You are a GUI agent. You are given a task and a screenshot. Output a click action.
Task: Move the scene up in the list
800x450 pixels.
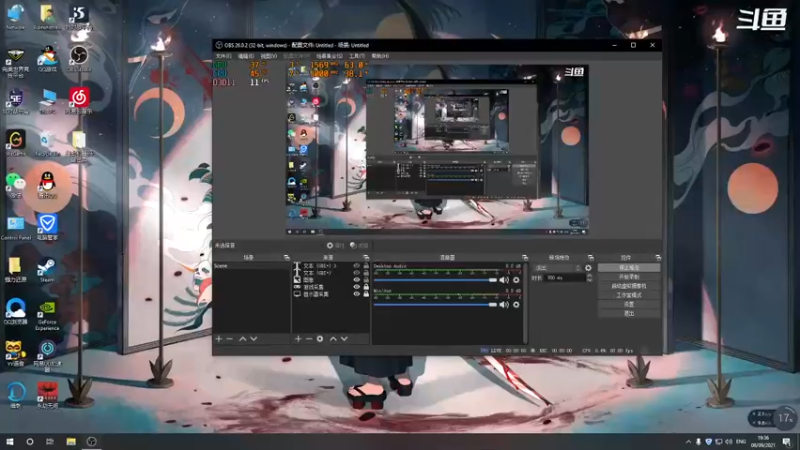point(243,339)
